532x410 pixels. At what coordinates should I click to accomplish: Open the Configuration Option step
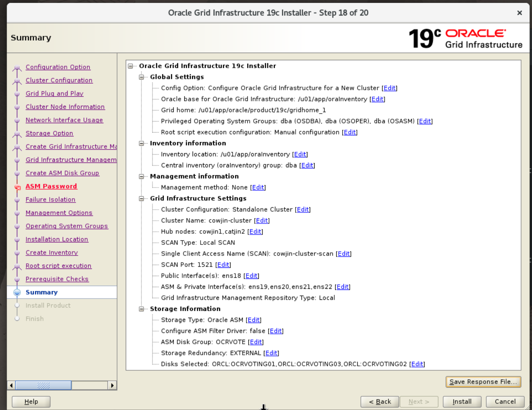coord(58,67)
